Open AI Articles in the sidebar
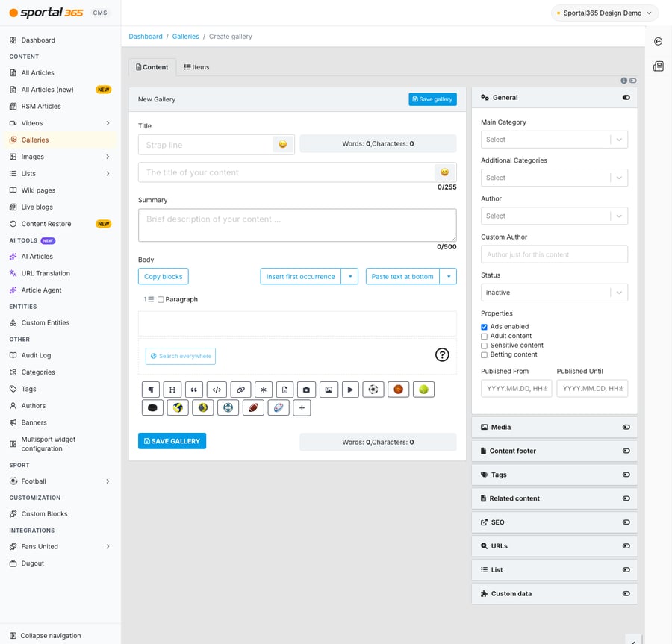The image size is (672, 644). coord(37,257)
